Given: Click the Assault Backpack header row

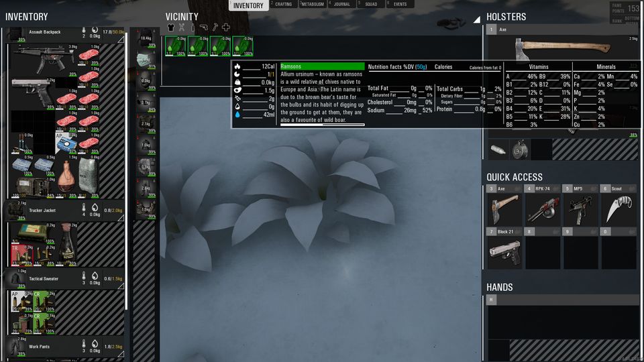Looking at the screenshot, I should [66, 34].
